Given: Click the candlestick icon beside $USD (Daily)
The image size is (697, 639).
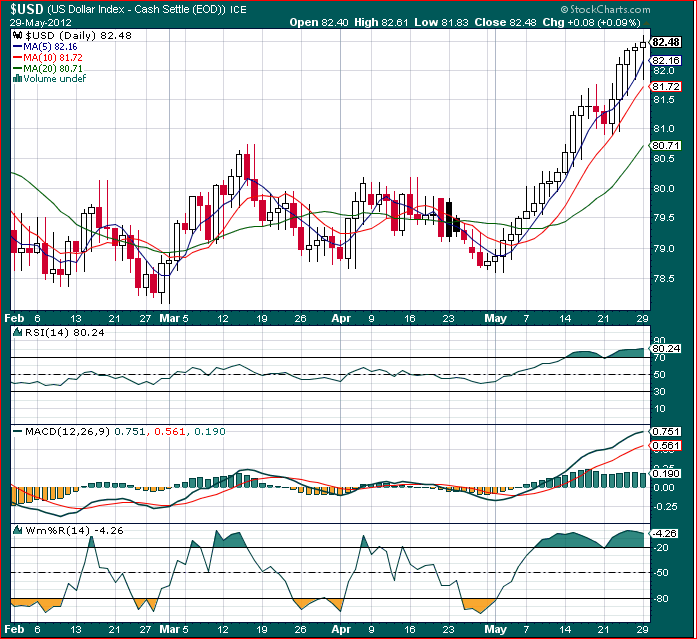Looking at the screenshot, I should coord(17,36).
